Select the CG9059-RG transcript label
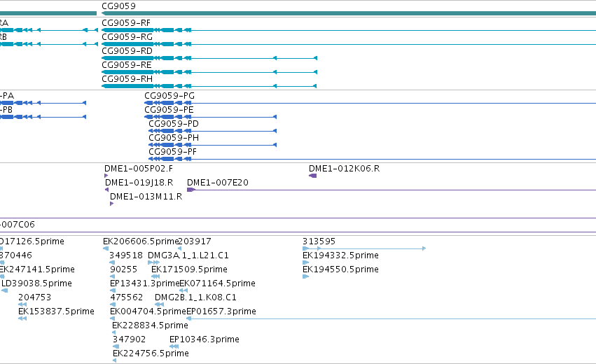 pyautogui.click(x=127, y=37)
